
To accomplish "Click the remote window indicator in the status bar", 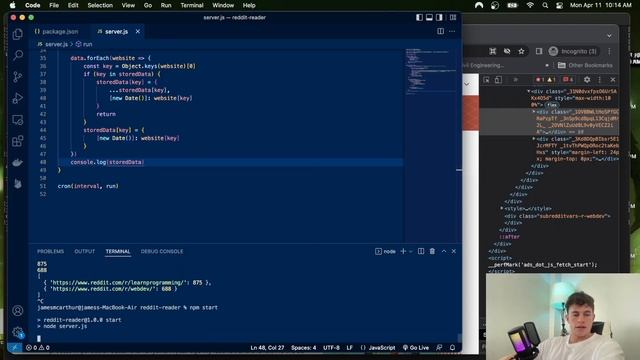I will [x=15, y=348].
